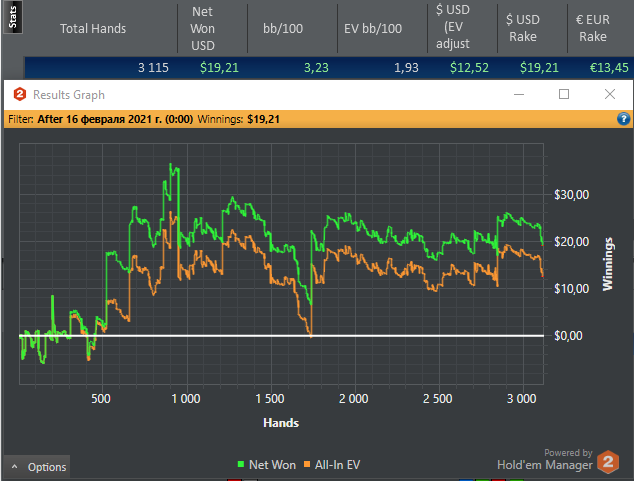Select the €13,45 EUR Rake value
Image resolution: width=634 pixels, height=481 pixels.
(609, 68)
